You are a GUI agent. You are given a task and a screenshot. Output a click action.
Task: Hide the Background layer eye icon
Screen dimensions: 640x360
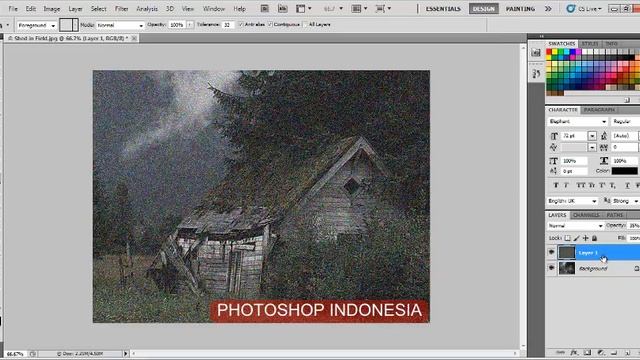tap(551, 268)
